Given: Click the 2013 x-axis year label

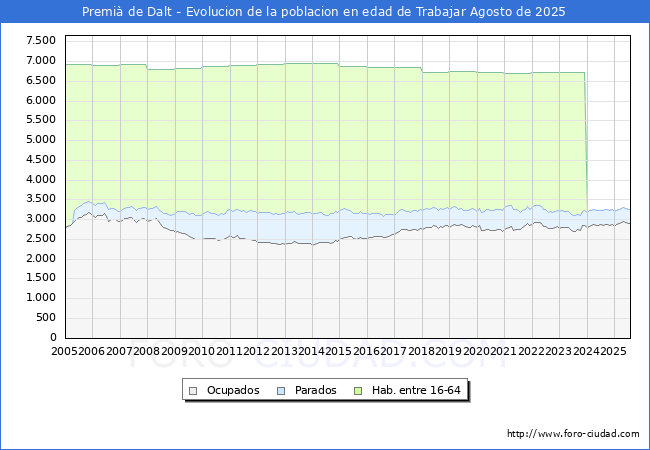Looking at the screenshot, I should 284,351.
